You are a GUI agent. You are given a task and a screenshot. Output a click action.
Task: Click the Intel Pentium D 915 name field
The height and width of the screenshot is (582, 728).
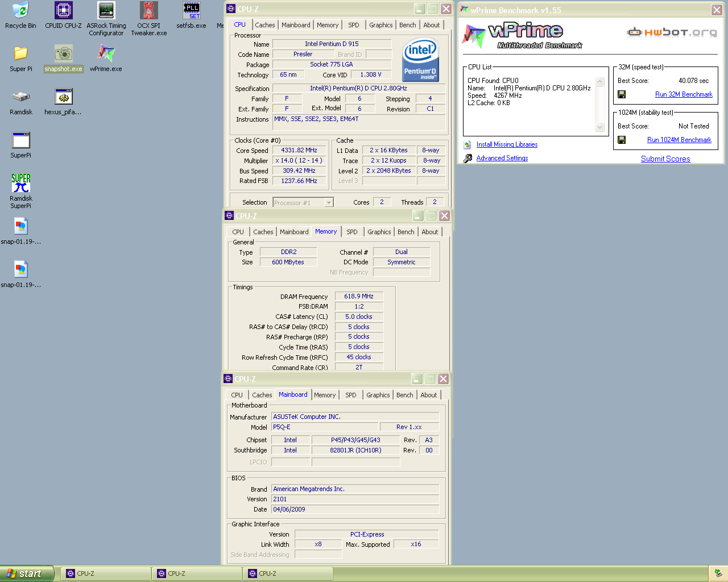[x=332, y=44]
